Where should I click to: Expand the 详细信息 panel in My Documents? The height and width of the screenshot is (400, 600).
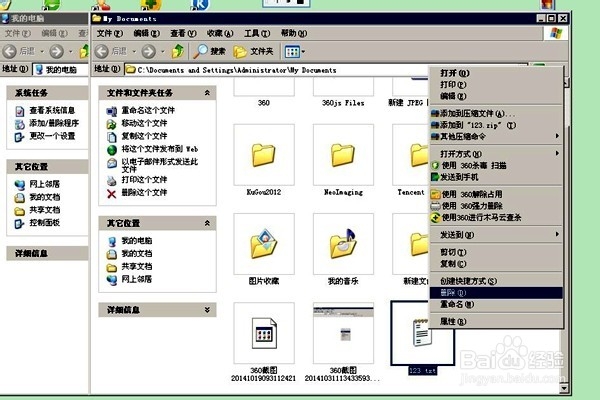[207, 310]
